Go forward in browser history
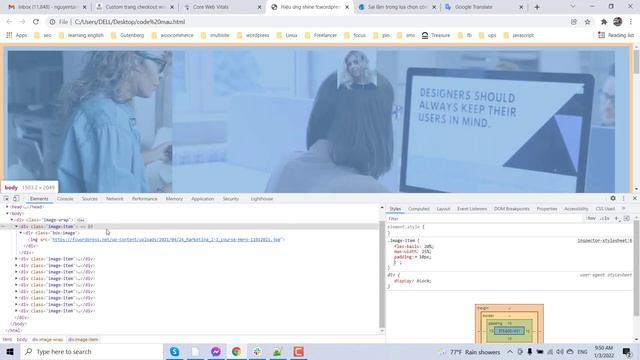Screen dimensions: 640x360 (22, 22)
